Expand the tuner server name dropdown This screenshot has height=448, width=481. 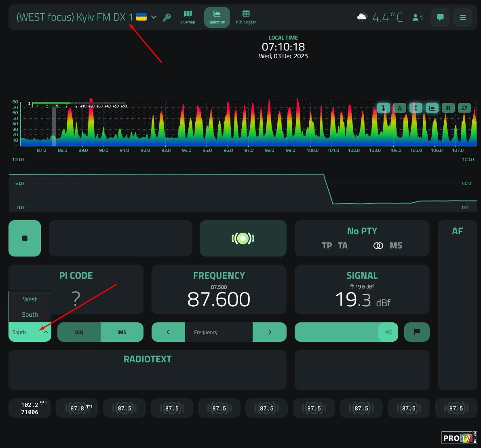click(x=154, y=17)
